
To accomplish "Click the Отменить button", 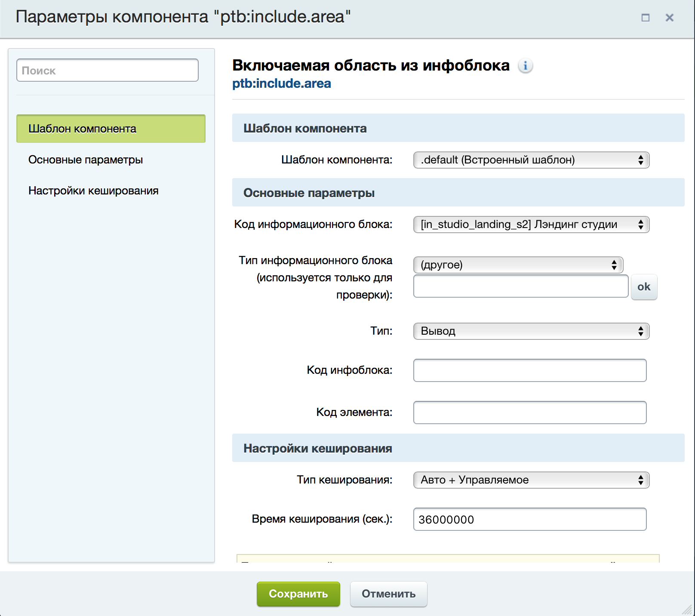I will [x=389, y=594].
